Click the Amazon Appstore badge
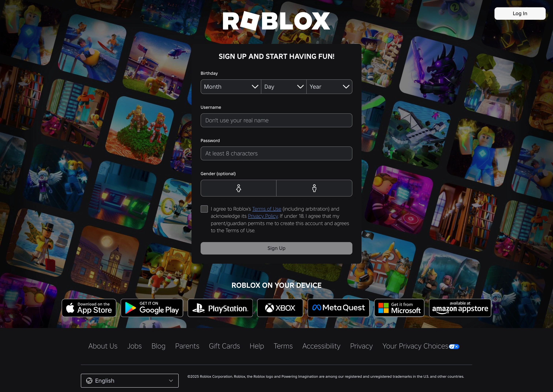 click(x=460, y=308)
